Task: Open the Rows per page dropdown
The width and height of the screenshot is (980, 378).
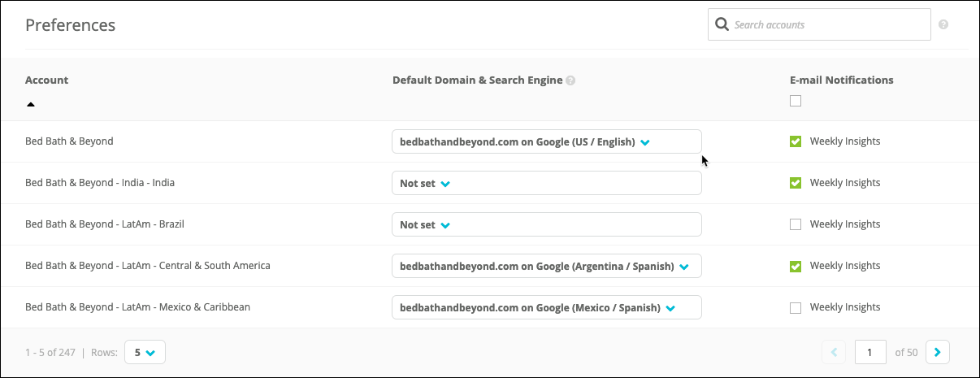Action: [x=145, y=353]
